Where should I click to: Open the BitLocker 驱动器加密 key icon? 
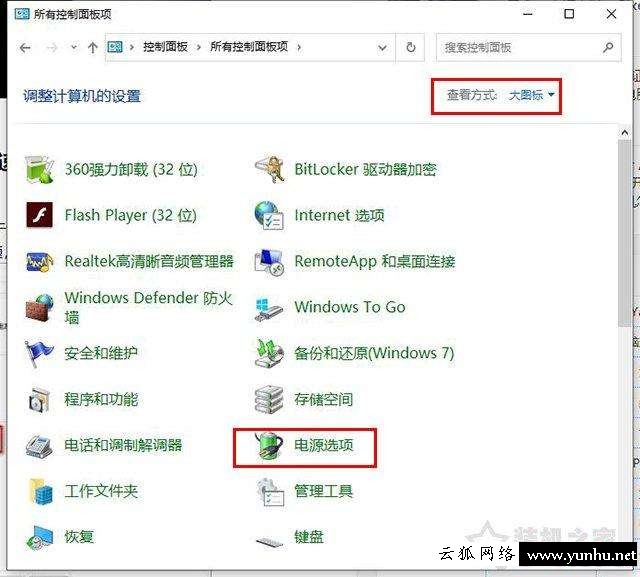[269, 169]
